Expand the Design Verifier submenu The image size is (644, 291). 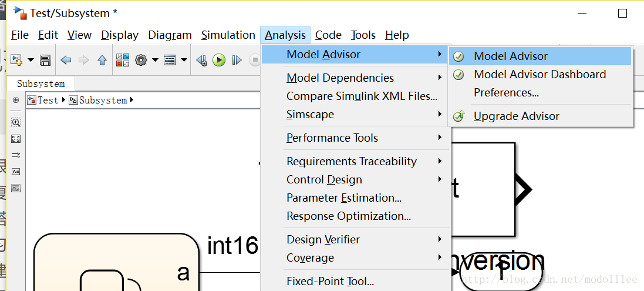coord(355,239)
